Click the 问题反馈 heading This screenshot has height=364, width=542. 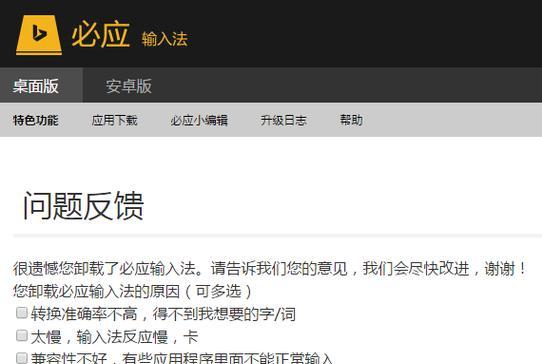pos(83,206)
